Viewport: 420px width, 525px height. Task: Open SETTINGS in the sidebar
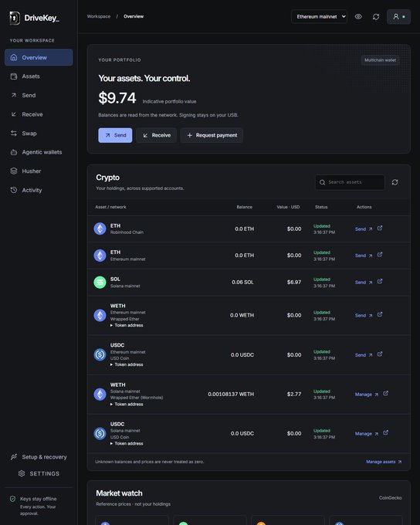coord(39,473)
